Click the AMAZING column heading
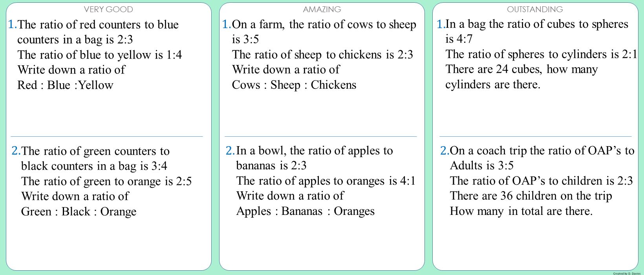 pos(322,9)
